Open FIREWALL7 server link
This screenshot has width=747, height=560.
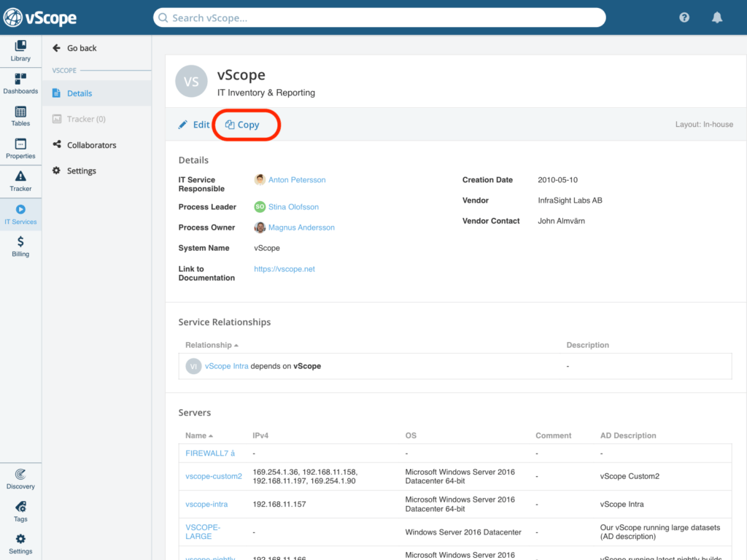click(210, 453)
